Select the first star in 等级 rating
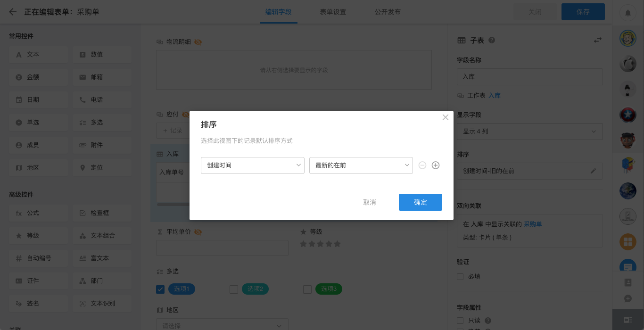 tap(304, 244)
